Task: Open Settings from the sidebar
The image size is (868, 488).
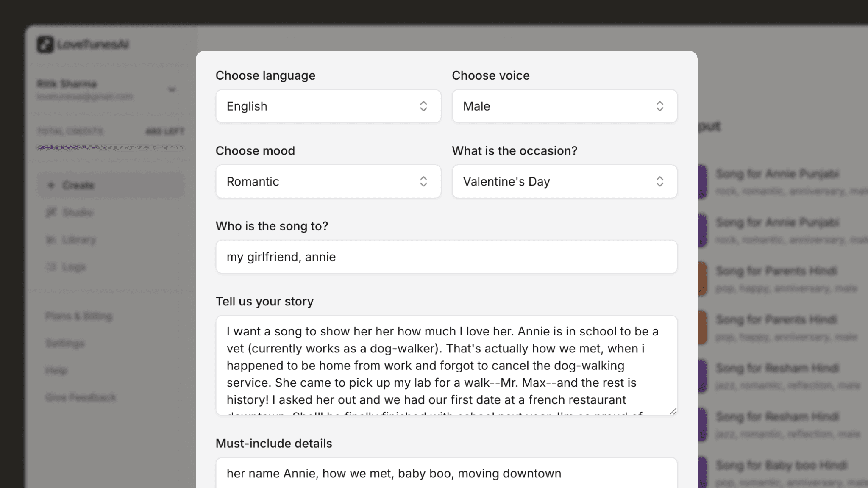Action: click(x=64, y=343)
